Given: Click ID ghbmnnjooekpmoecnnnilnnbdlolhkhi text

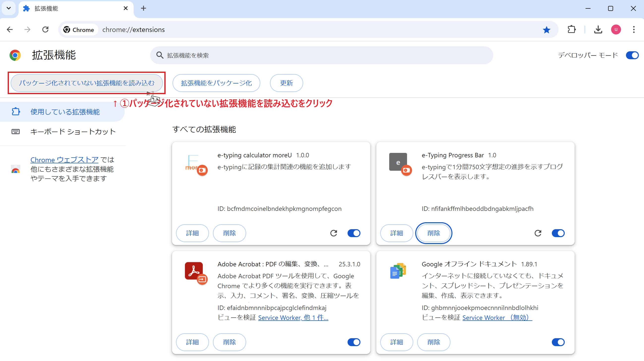Looking at the screenshot, I should [480, 307].
